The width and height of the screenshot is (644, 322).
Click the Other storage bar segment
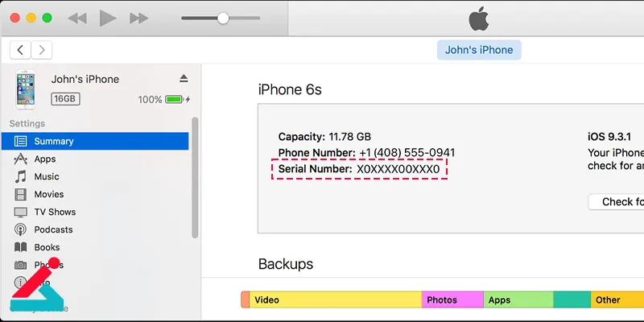(617, 299)
